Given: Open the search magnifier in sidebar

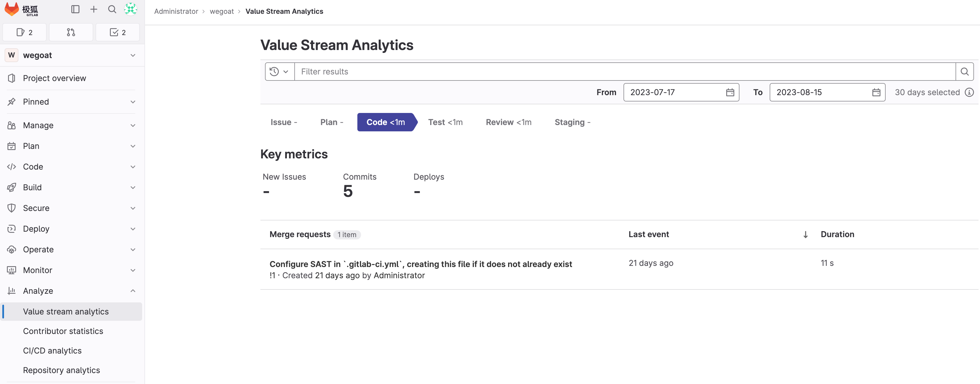Looking at the screenshot, I should tap(112, 9).
